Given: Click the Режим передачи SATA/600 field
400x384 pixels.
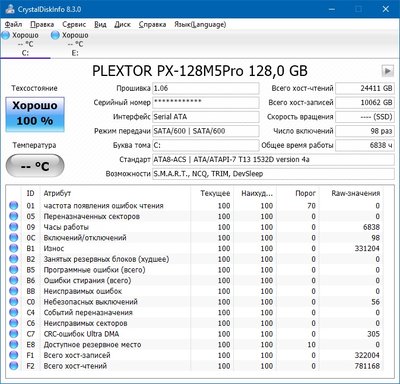Looking at the screenshot, I should click(x=206, y=131).
